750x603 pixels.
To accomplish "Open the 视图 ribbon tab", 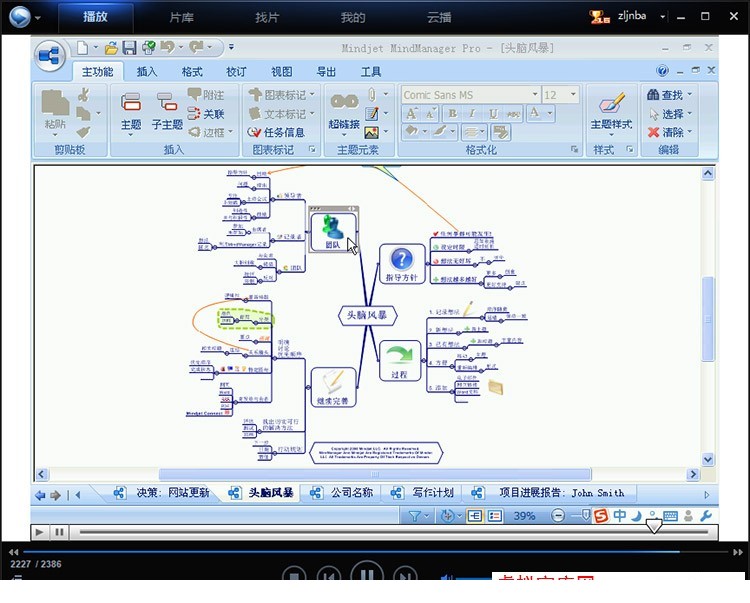I will 282,72.
